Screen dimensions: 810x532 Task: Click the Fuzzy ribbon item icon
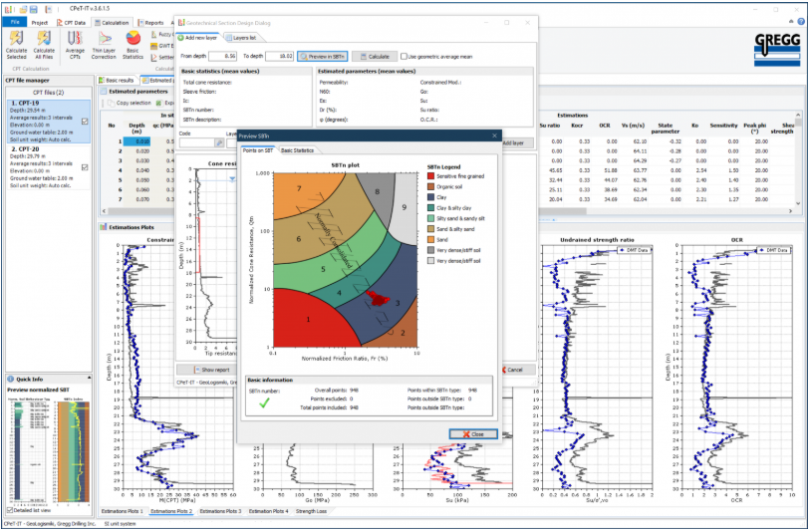coord(154,34)
